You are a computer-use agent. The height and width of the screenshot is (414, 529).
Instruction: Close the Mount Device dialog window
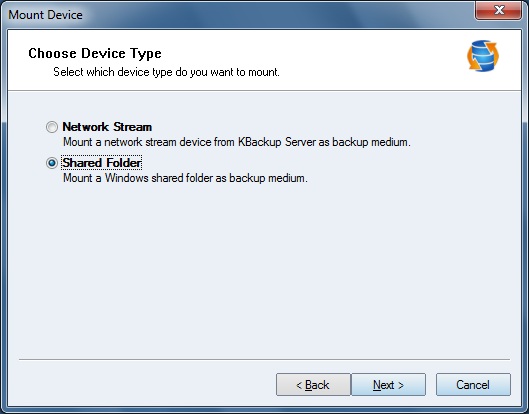pos(498,10)
